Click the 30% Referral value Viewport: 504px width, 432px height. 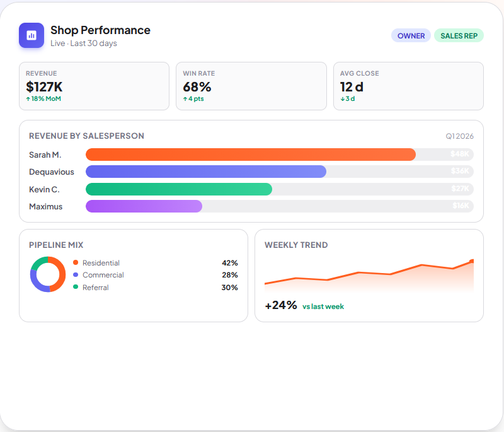[x=229, y=288]
